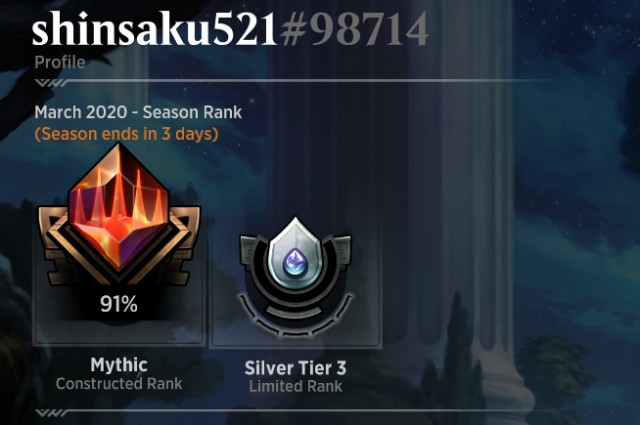Open the Profile heading
This screenshot has width=640, height=425.
pyautogui.click(x=60, y=62)
